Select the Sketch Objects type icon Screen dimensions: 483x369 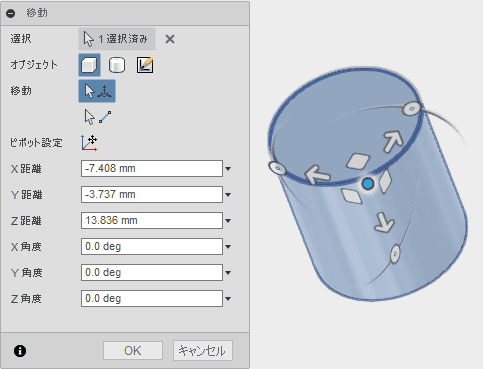pos(145,65)
